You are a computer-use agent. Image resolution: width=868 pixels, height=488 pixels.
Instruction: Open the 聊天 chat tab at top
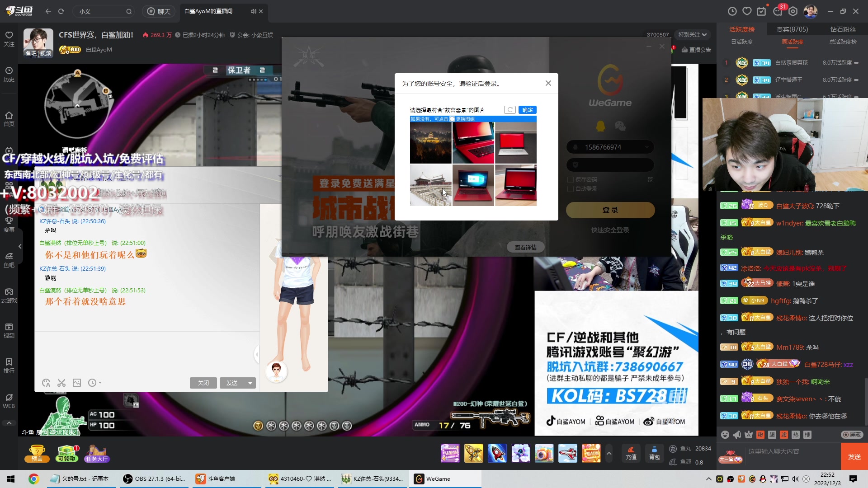click(159, 11)
